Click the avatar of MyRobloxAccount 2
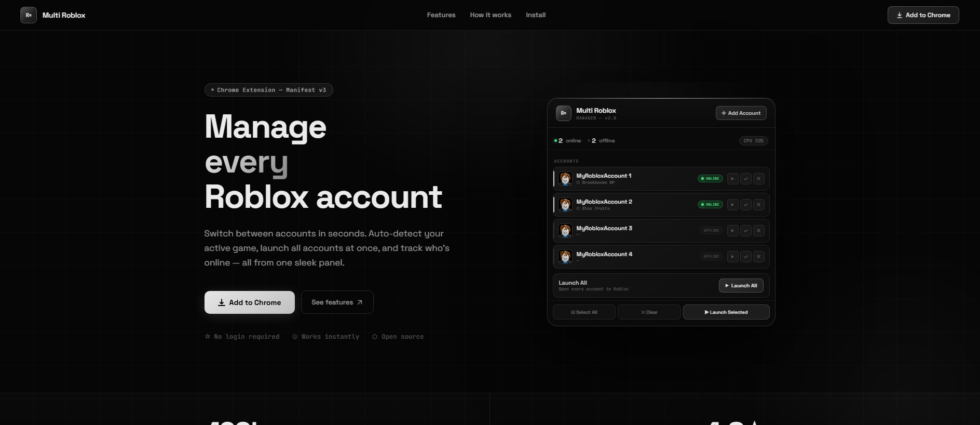 (x=565, y=205)
